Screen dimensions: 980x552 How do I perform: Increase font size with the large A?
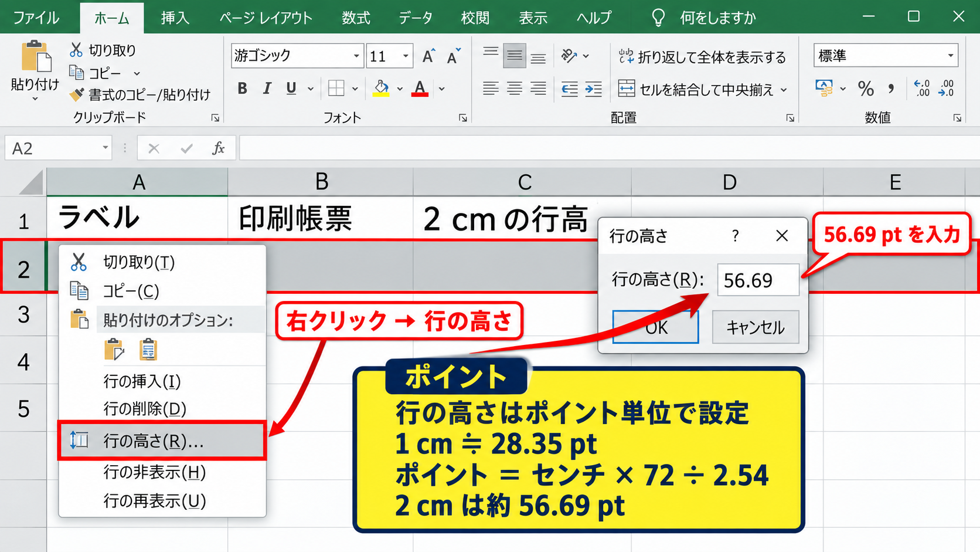(428, 56)
